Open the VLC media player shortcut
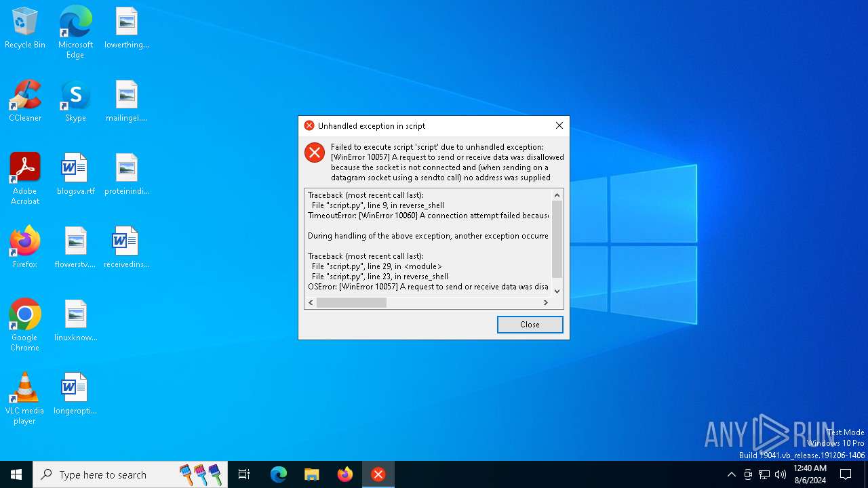Image resolution: width=868 pixels, height=488 pixels. pos(25,399)
